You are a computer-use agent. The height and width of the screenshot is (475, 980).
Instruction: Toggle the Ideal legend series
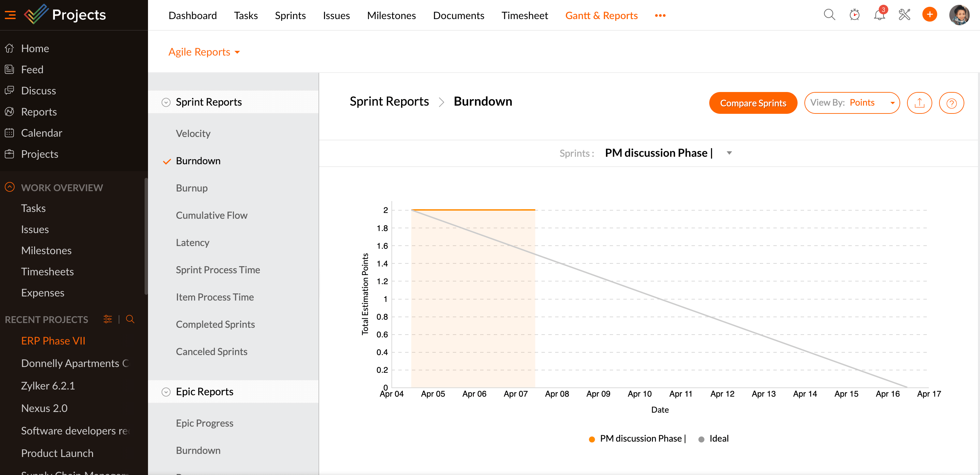pyautogui.click(x=714, y=439)
